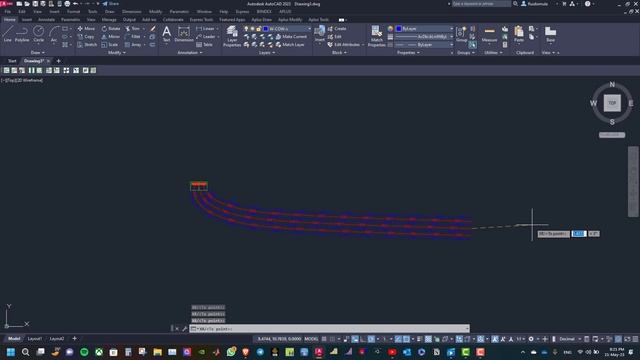The height and width of the screenshot is (360, 640).
Task: Activate the Stretch command
Action: click(87, 44)
